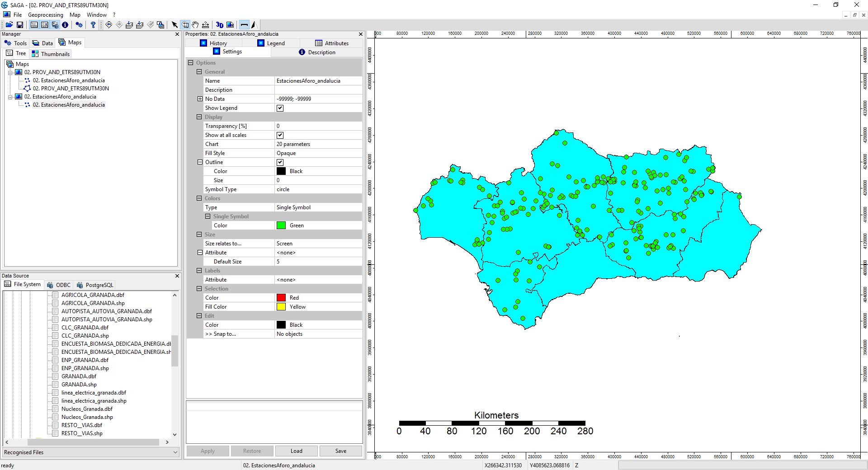Toggle the Show at all scales checkbox
The height and width of the screenshot is (470, 868).
(x=280, y=135)
